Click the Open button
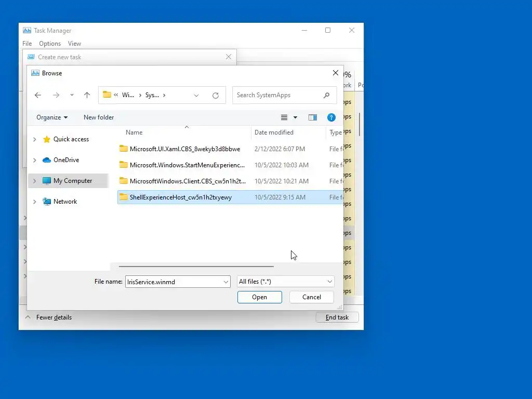 (x=260, y=297)
